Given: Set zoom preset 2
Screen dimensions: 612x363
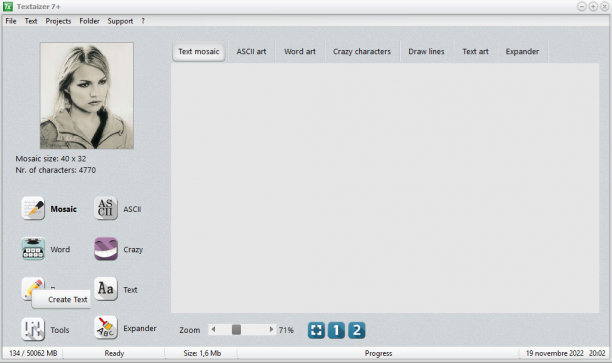Looking at the screenshot, I should pyautogui.click(x=356, y=330).
